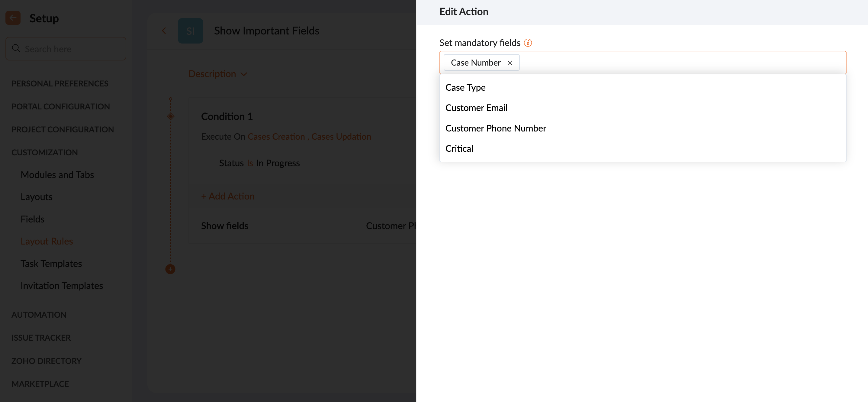Expand the Description dropdown

[218, 74]
